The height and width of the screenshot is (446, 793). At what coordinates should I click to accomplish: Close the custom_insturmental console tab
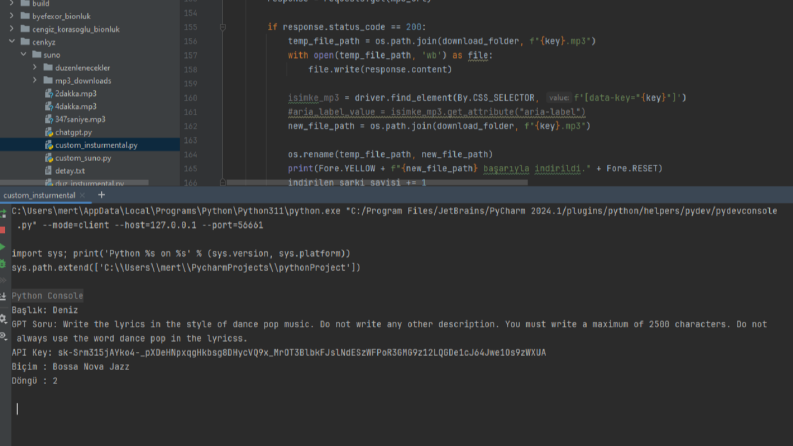[82, 195]
